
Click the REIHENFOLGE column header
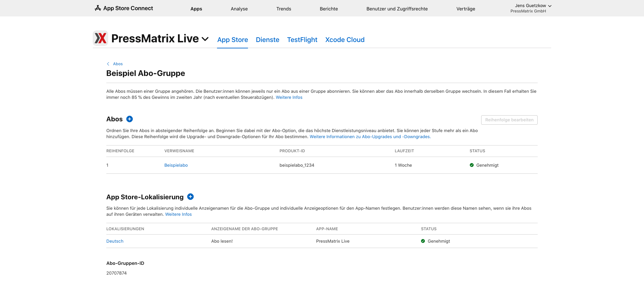pos(120,151)
